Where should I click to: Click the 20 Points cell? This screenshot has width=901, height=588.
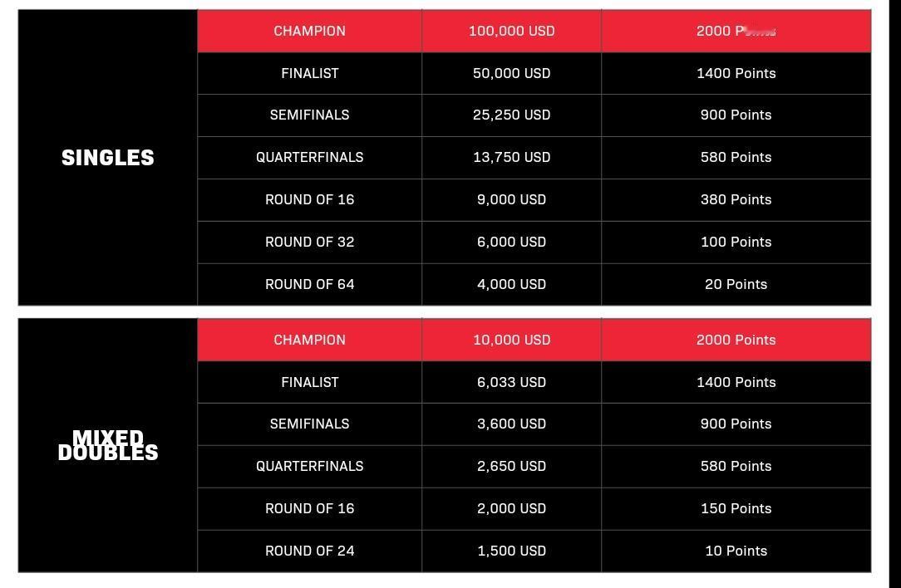[736, 284]
